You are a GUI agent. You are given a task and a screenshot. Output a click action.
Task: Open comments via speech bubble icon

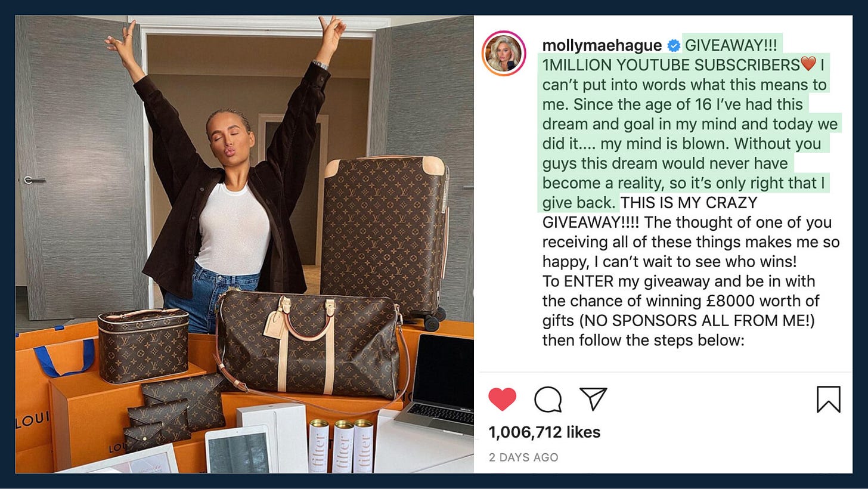[x=548, y=399]
